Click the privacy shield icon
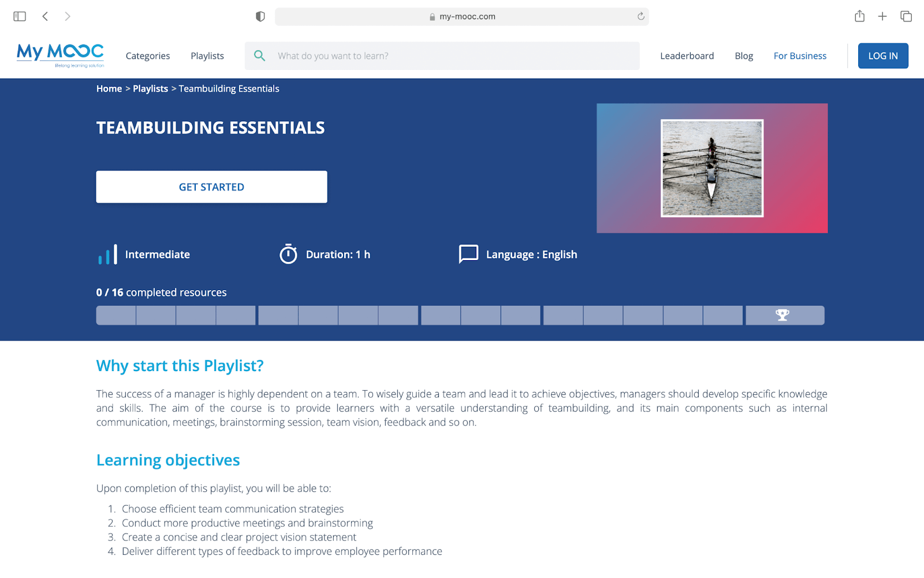The height and width of the screenshot is (578, 924). (260, 16)
